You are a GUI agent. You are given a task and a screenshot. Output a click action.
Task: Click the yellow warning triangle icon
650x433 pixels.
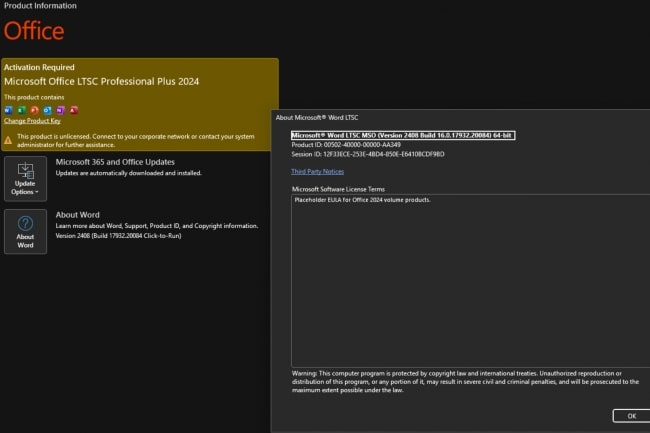[x=8, y=140]
